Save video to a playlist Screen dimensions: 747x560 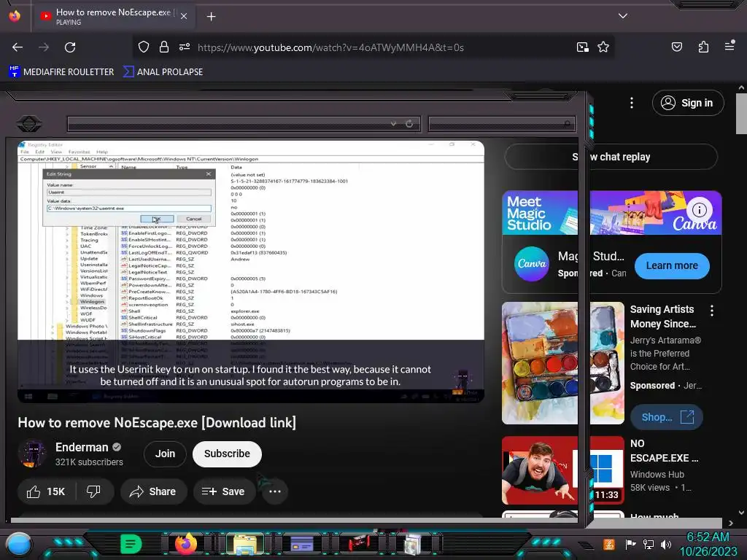[224, 491]
